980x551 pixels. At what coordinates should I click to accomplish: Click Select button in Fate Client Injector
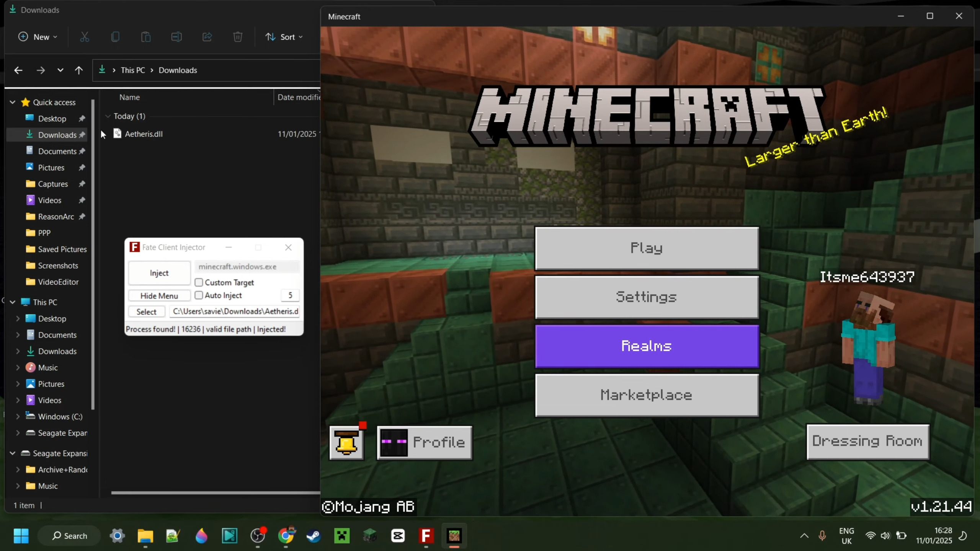147,311
